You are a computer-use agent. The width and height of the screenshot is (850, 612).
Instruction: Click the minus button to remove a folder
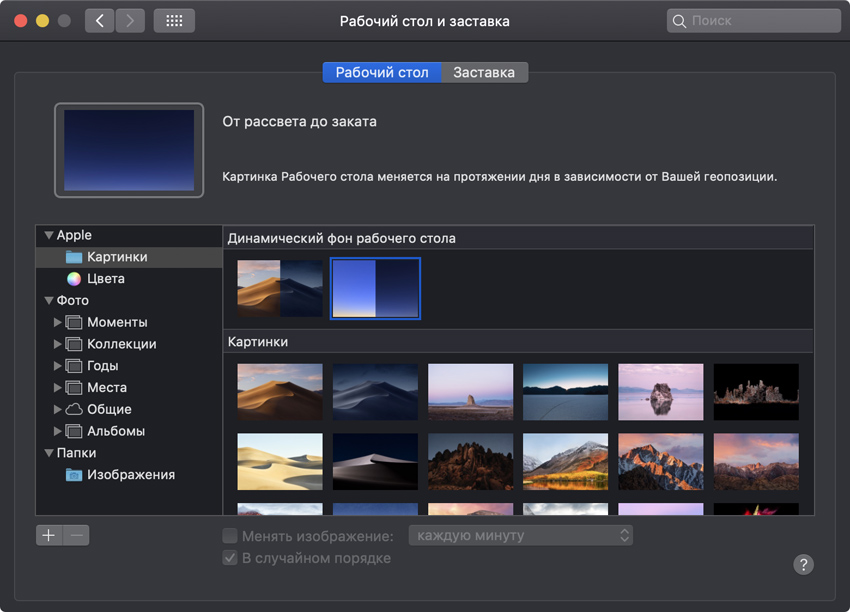click(76, 535)
